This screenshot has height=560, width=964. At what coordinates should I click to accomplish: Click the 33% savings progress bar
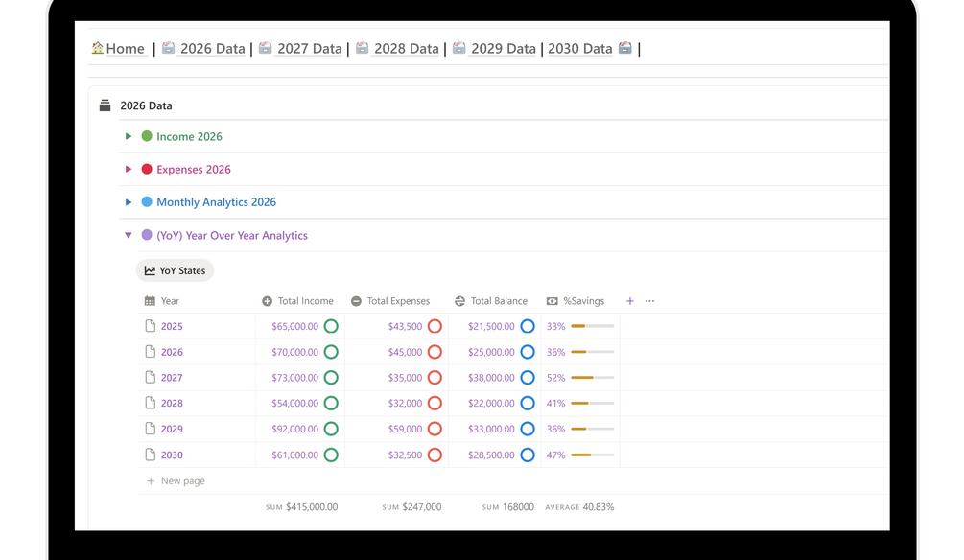[593, 326]
